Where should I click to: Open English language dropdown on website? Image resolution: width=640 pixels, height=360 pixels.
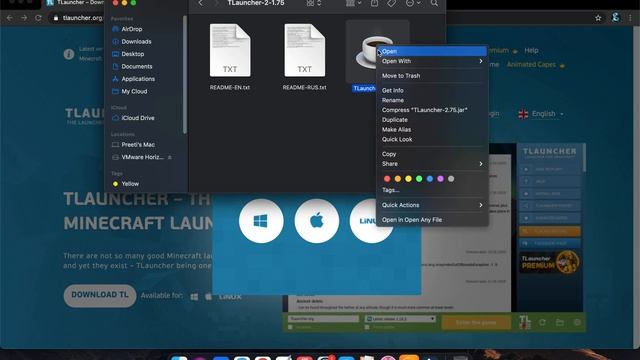click(x=541, y=114)
